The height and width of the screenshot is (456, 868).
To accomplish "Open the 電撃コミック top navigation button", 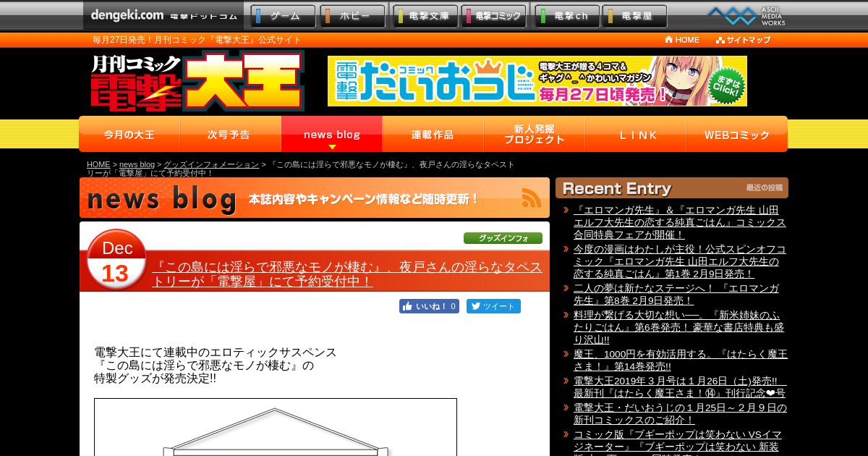I will [x=494, y=16].
